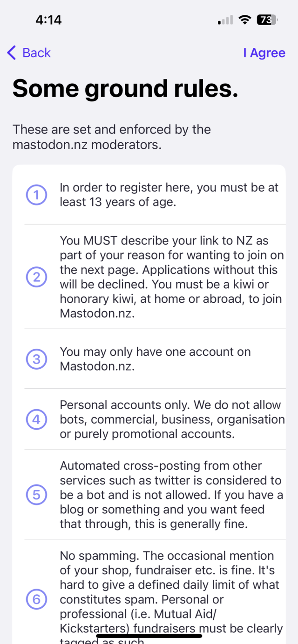
Task: Tap the Back text label
Action: point(36,53)
